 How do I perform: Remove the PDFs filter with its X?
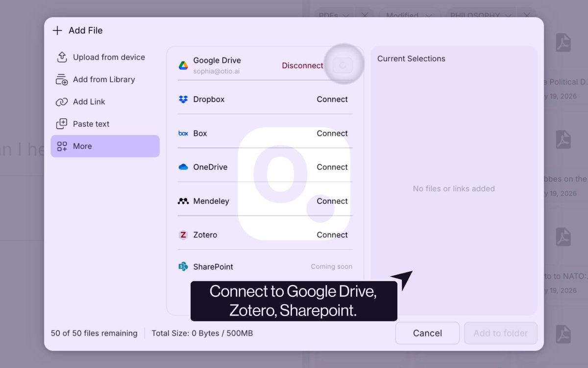pos(365,16)
